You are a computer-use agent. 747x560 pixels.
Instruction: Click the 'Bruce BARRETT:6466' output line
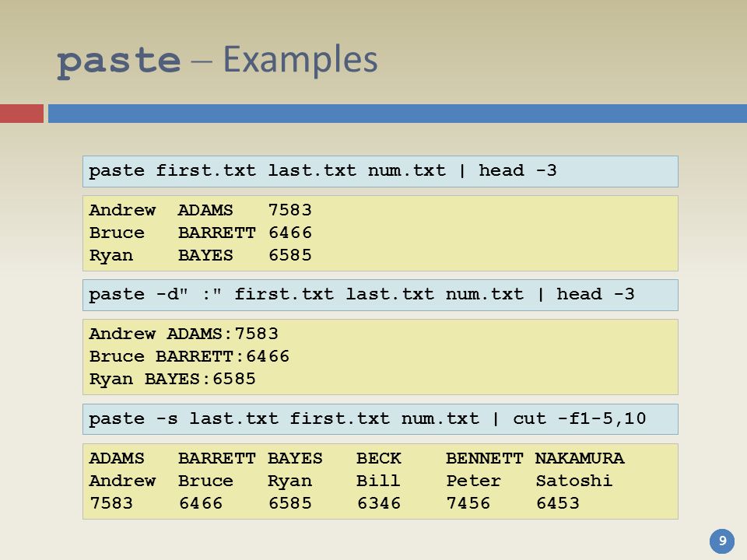(189, 356)
